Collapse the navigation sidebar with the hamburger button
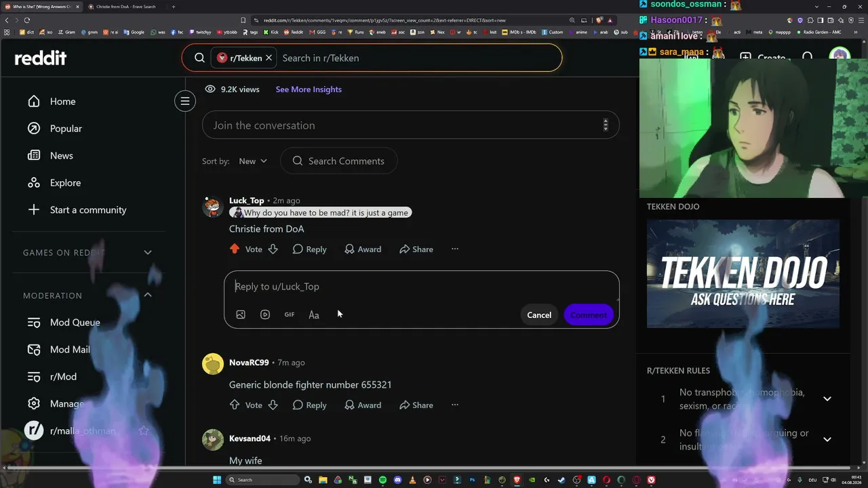The width and height of the screenshot is (868, 488). (184, 101)
